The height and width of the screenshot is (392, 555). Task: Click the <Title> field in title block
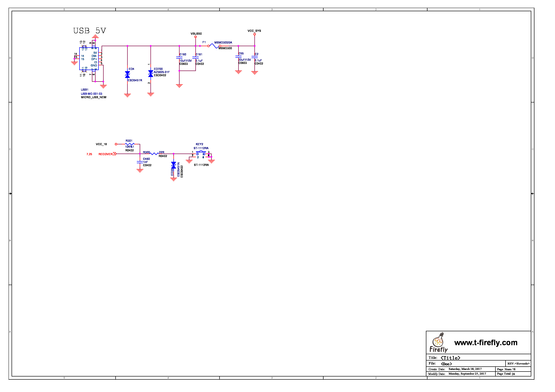click(450, 358)
